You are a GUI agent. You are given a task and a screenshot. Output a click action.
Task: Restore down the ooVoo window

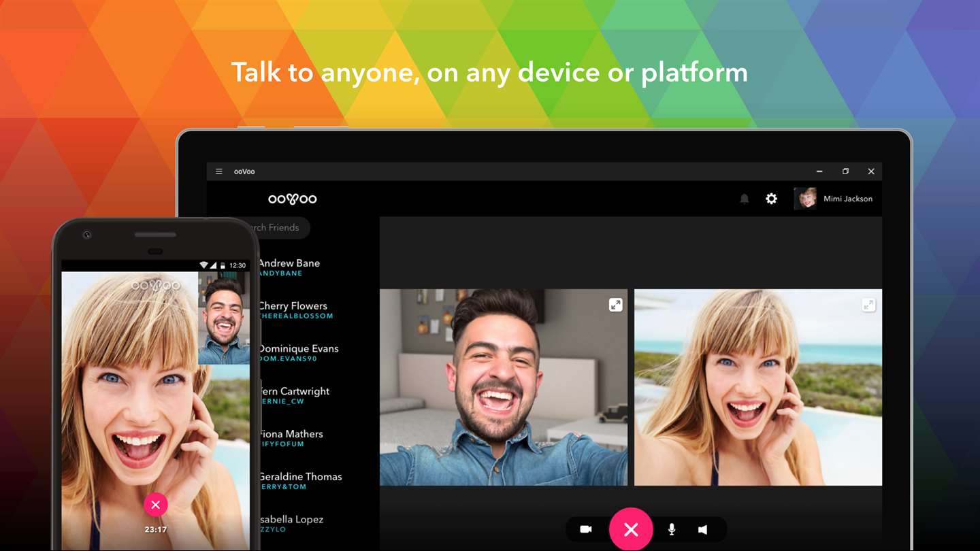coord(845,171)
